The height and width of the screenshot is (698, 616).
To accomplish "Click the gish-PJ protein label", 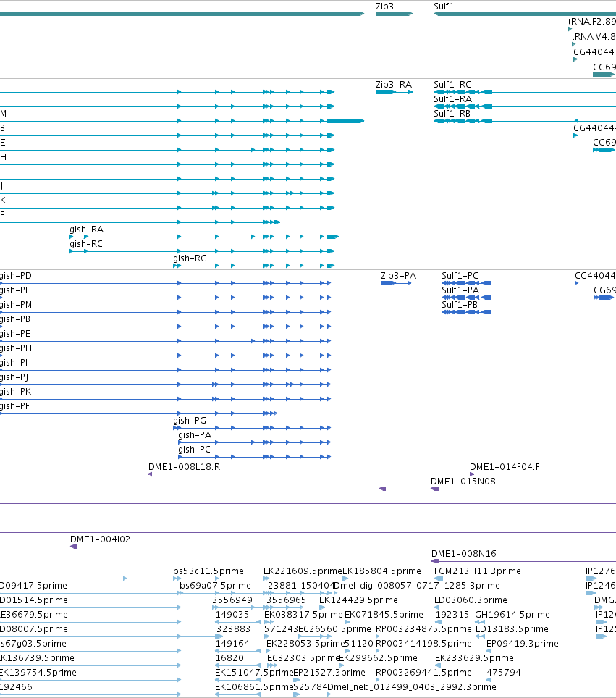I will pos(14,377).
